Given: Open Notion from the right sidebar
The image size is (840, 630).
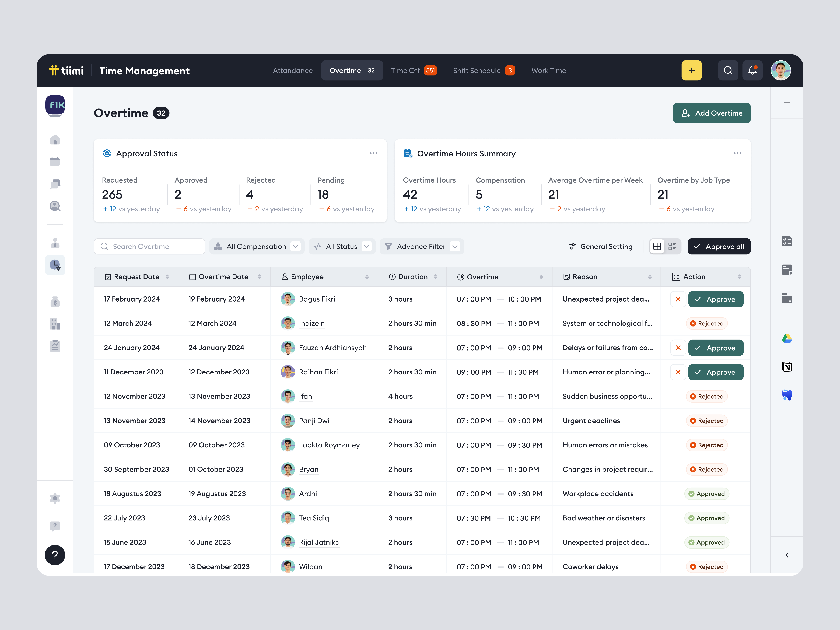Looking at the screenshot, I should (x=787, y=366).
